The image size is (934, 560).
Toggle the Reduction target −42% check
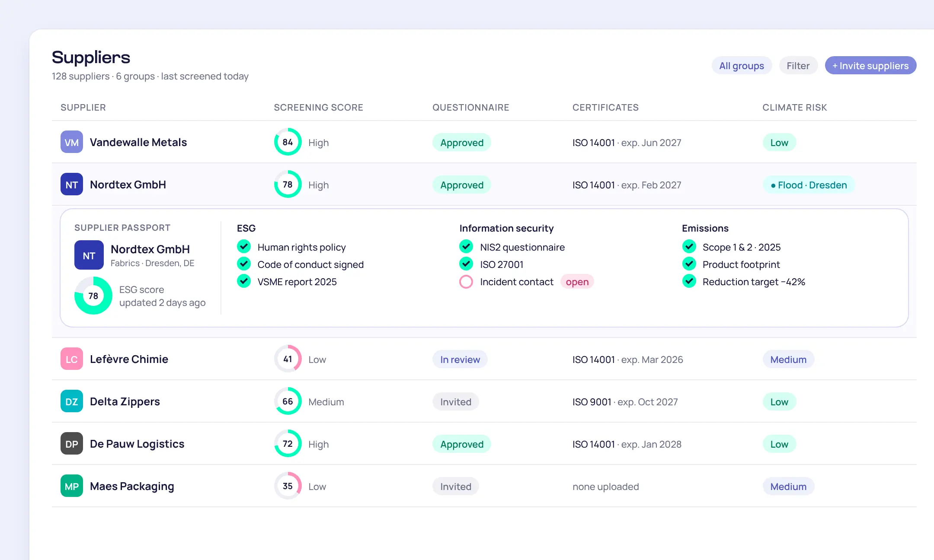[689, 281]
